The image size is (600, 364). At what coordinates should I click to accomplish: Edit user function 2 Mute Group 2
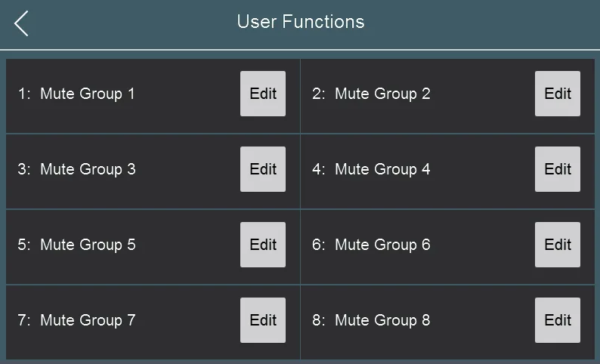point(558,94)
